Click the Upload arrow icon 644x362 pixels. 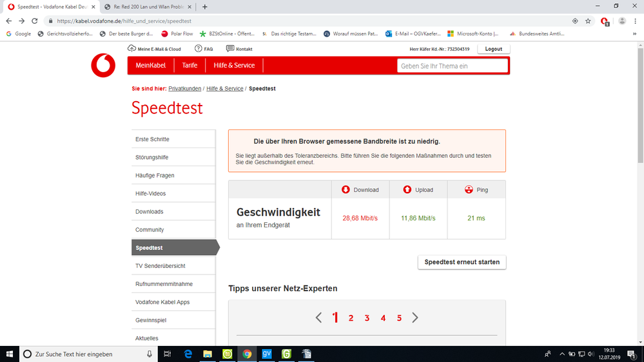coord(407,189)
